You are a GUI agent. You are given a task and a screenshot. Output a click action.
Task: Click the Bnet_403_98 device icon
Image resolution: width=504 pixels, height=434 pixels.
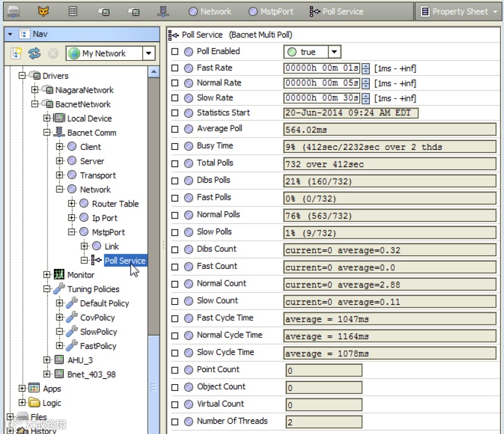click(59, 374)
